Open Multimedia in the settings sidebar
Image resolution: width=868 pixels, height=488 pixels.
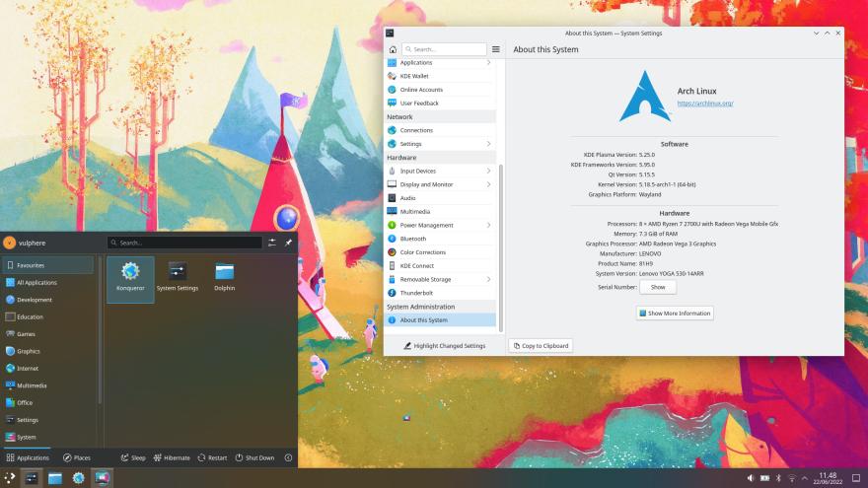pyautogui.click(x=440, y=211)
